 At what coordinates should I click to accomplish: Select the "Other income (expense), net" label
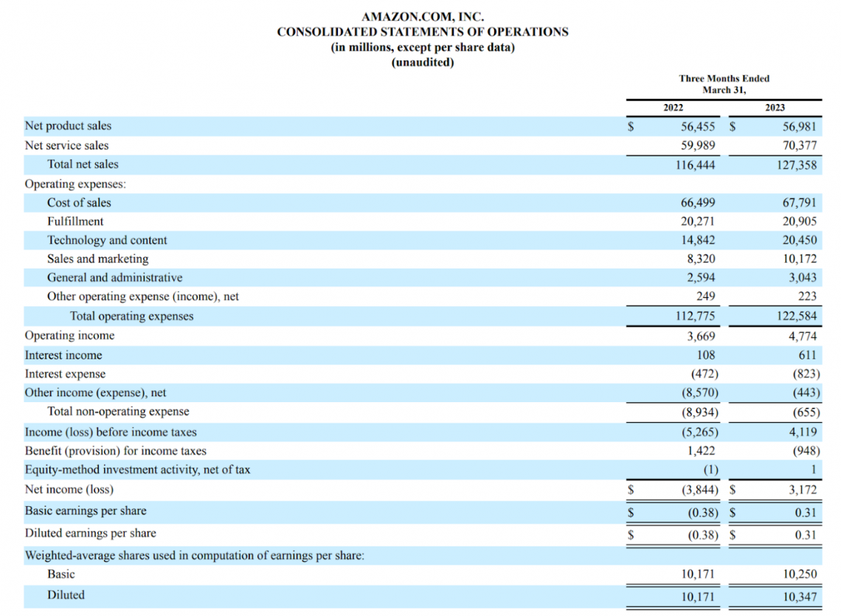pos(95,392)
